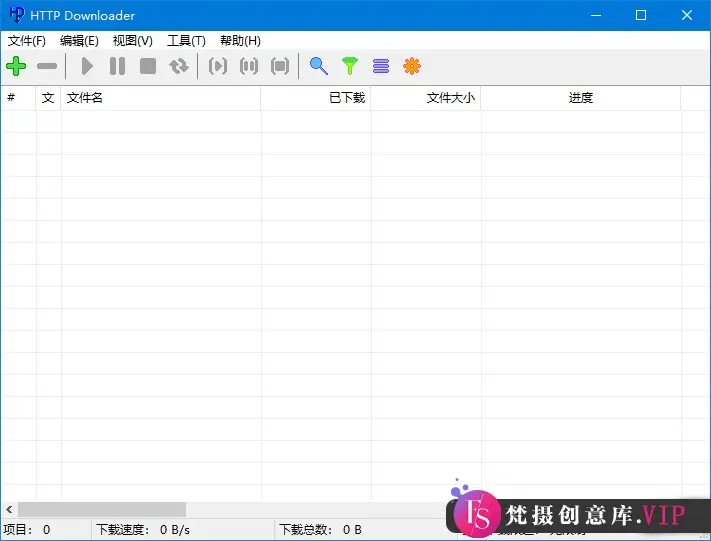Open the 视图(V) menu
711x541 pixels.
132,41
